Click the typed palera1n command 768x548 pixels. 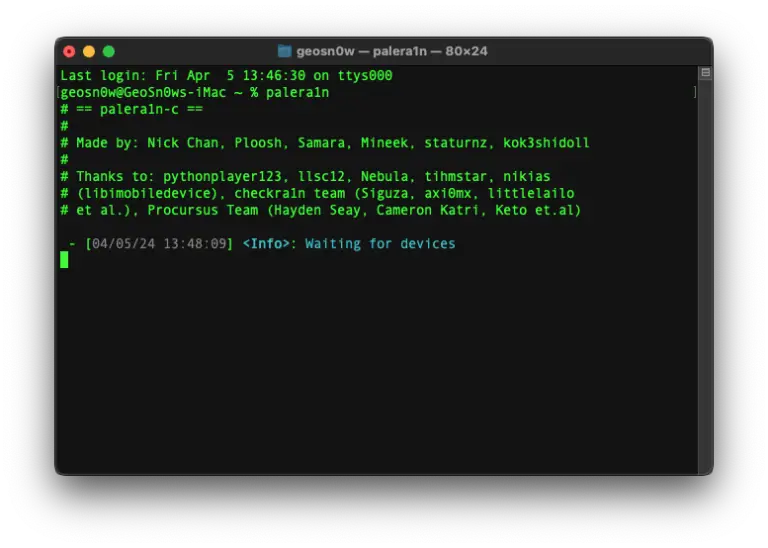(x=297, y=92)
